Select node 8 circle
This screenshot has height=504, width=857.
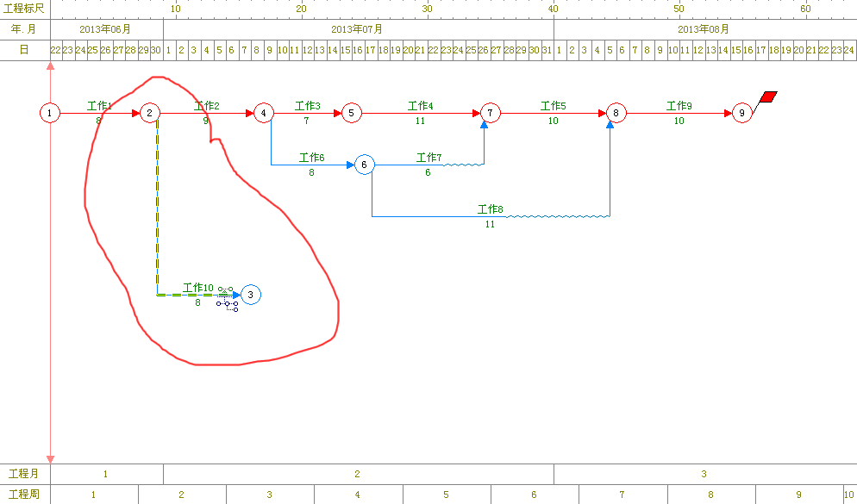tap(616, 113)
